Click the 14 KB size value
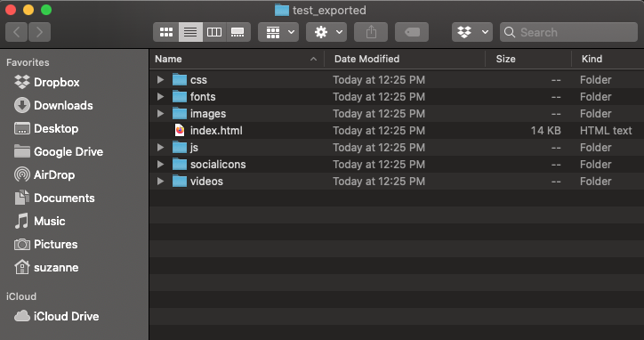 [545, 131]
